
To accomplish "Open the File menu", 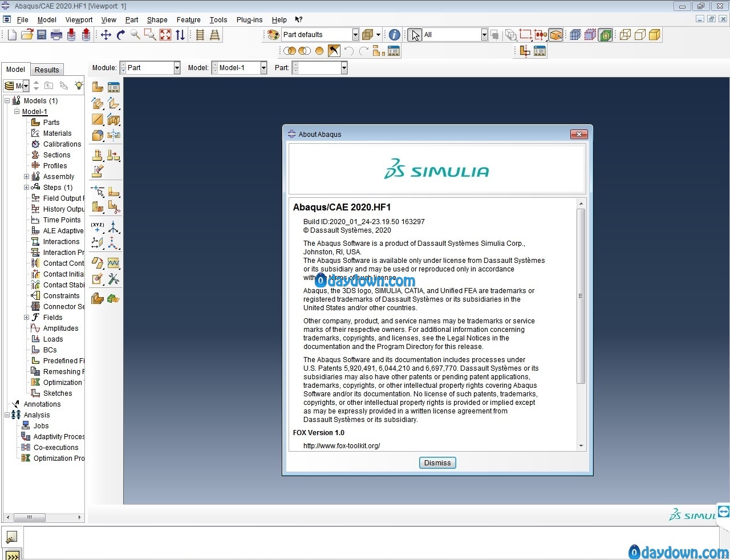I will click(x=23, y=20).
